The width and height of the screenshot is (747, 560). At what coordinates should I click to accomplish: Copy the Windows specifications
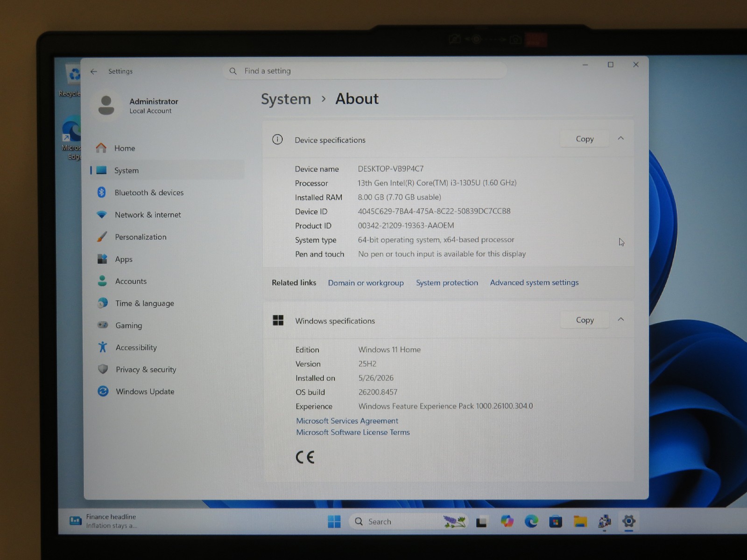[585, 320]
